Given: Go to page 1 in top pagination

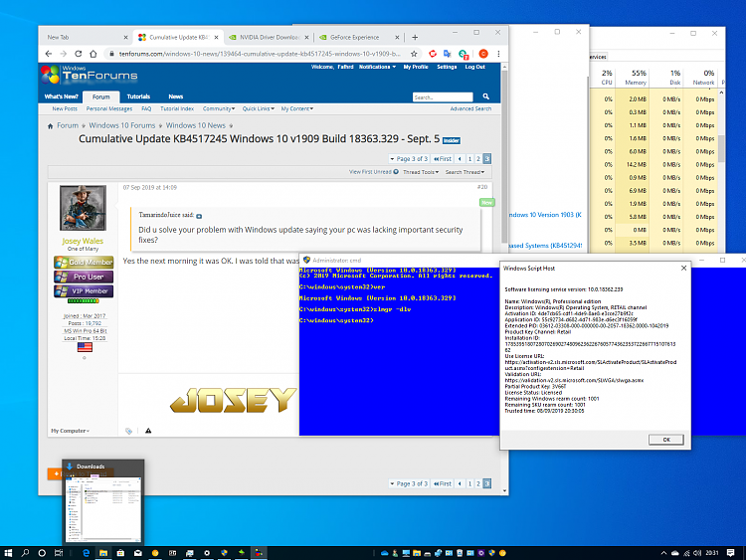Looking at the screenshot, I should click(469, 158).
